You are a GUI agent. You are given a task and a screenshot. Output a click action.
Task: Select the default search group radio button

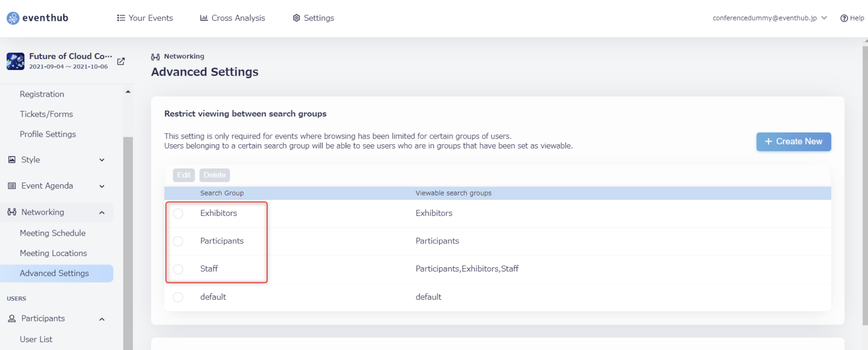pyautogui.click(x=178, y=297)
